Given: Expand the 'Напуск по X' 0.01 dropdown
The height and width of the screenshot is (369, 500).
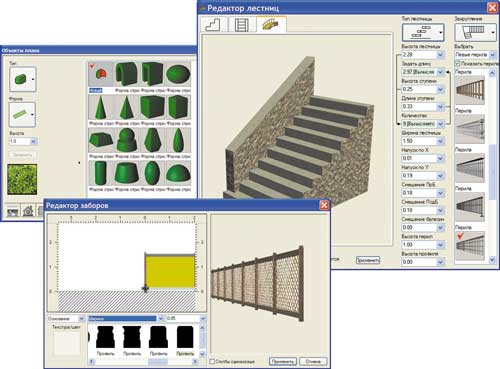Looking at the screenshot, I should (x=440, y=158).
